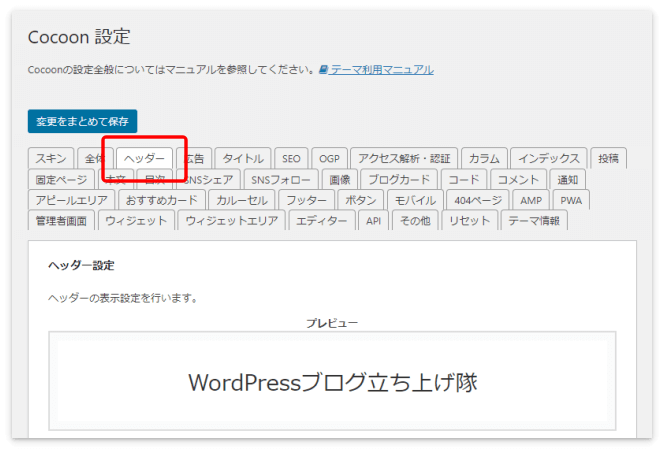The image size is (664, 451).
Task: Open the ブログカード tab
Action: click(x=399, y=180)
